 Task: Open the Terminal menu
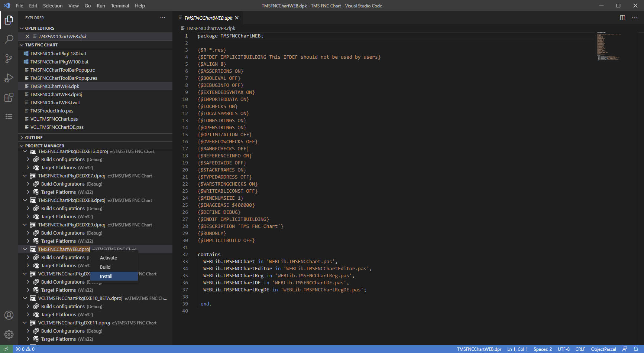pyautogui.click(x=120, y=6)
